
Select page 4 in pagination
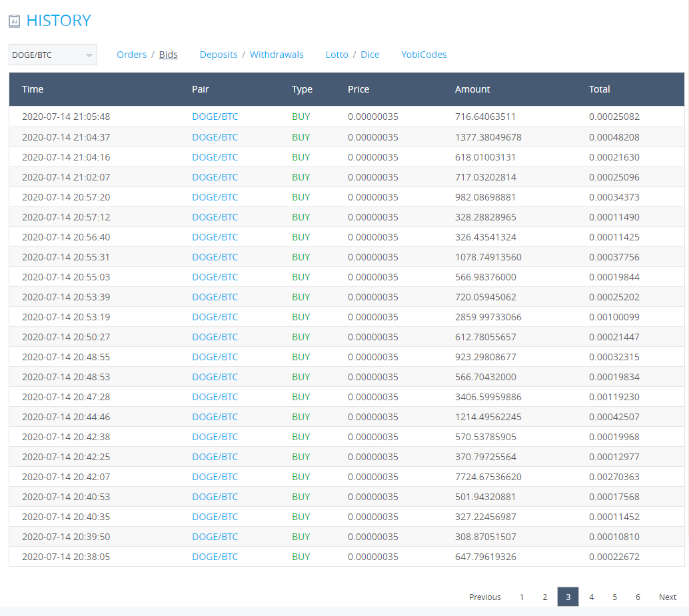coord(592,597)
